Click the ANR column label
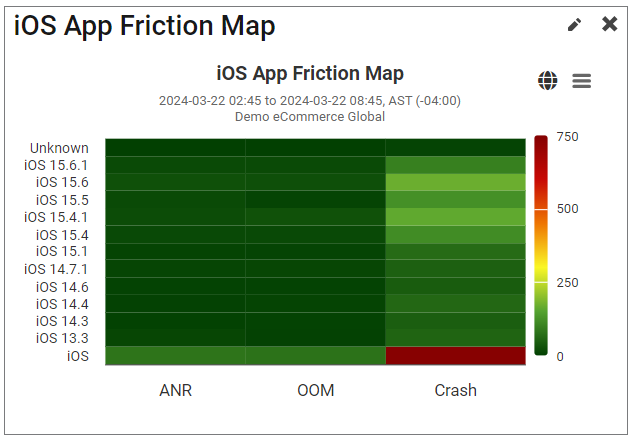Image resolution: width=630 pixels, height=436 pixels. [x=175, y=390]
